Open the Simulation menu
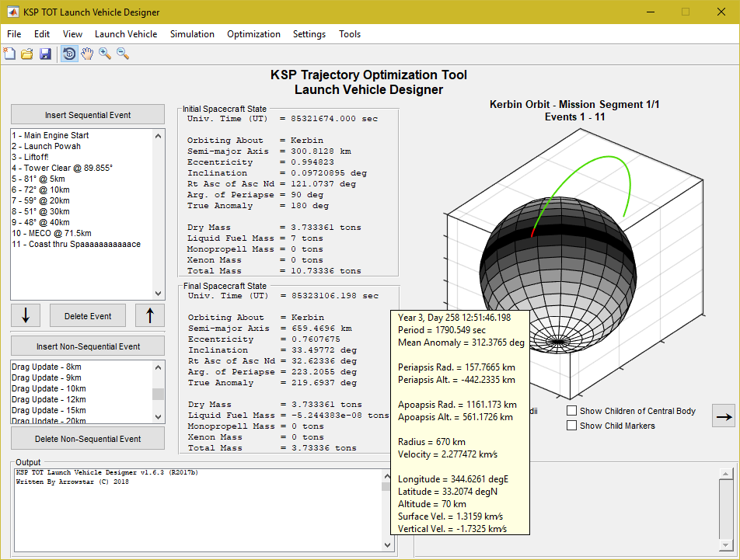 tap(192, 34)
